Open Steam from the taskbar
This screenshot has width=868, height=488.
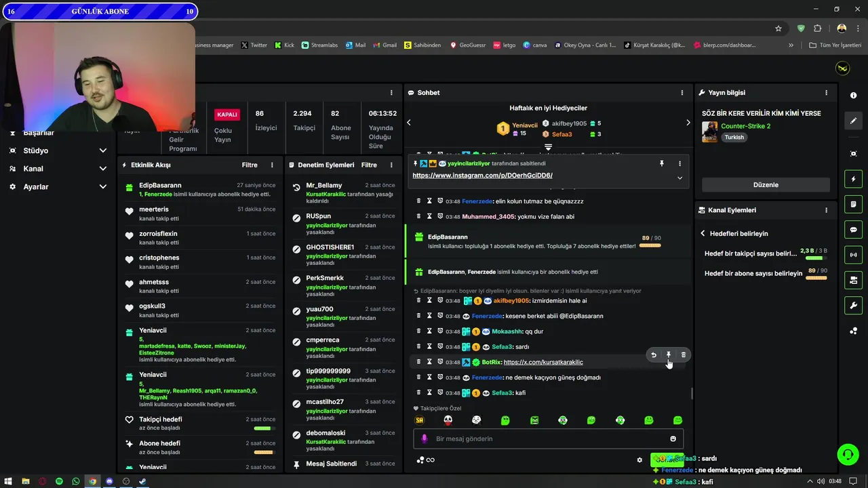[x=142, y=481]
